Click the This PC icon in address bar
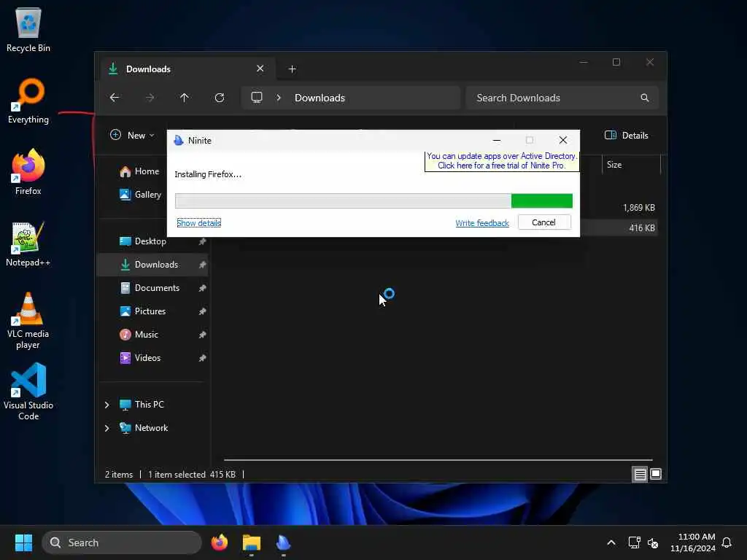 (257, 98)
